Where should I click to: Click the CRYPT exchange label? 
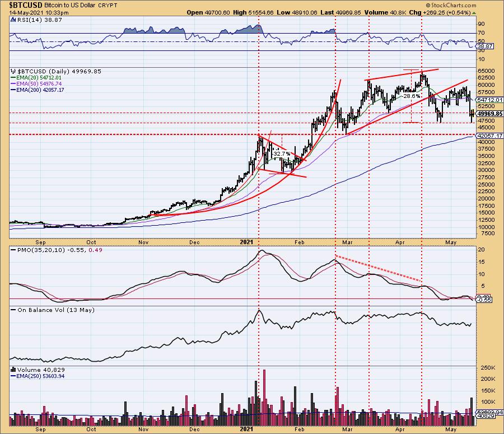pyautogui.click(x=107, y=6)
